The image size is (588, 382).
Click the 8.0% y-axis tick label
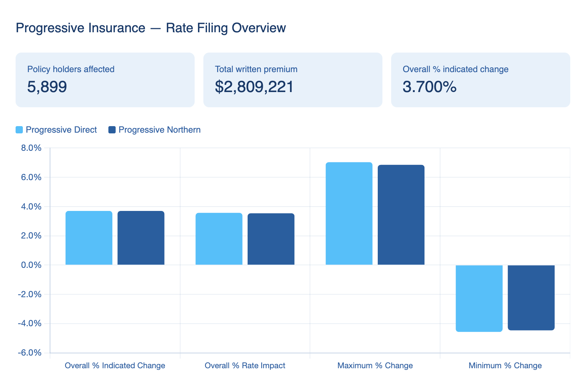pos(32,148)
